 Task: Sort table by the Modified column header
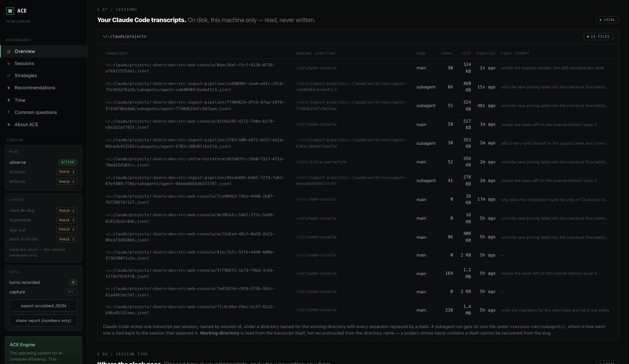click(486, 53)
